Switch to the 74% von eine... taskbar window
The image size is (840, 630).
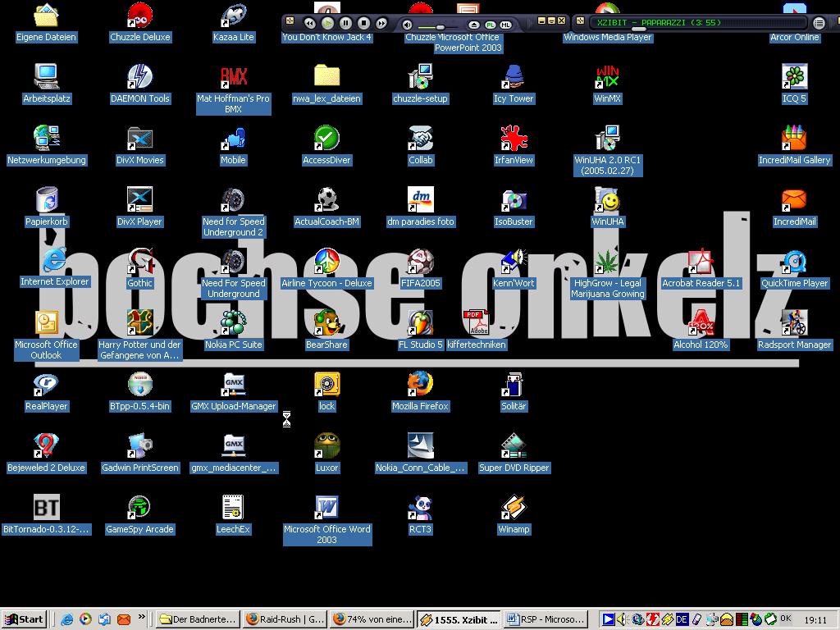click(x=372, y=619)
